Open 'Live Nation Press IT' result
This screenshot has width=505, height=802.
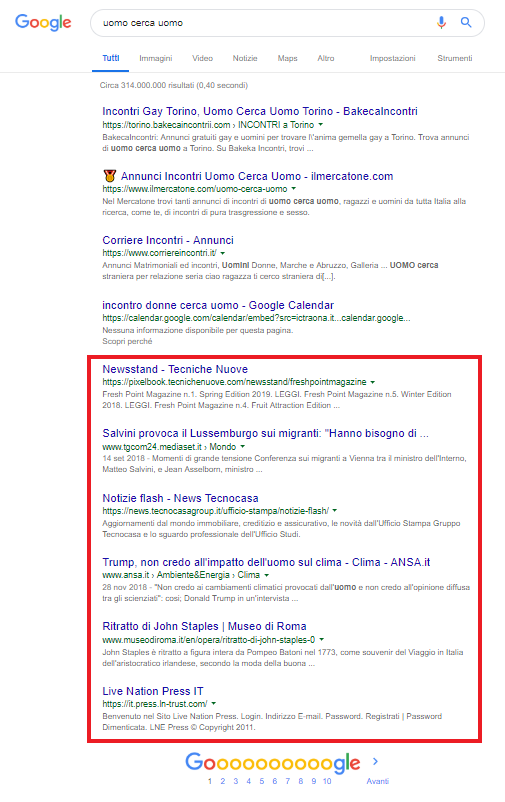point(152,692)
